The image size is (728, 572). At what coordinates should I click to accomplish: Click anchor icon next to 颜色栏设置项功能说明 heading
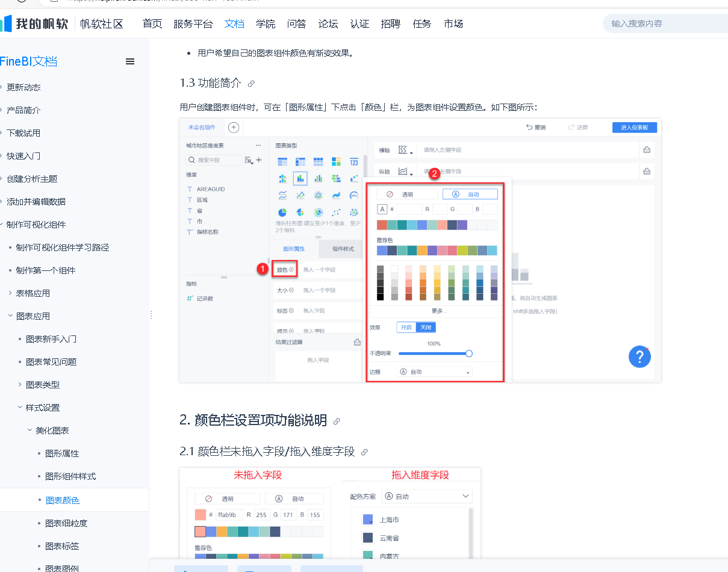coord(337,421)
